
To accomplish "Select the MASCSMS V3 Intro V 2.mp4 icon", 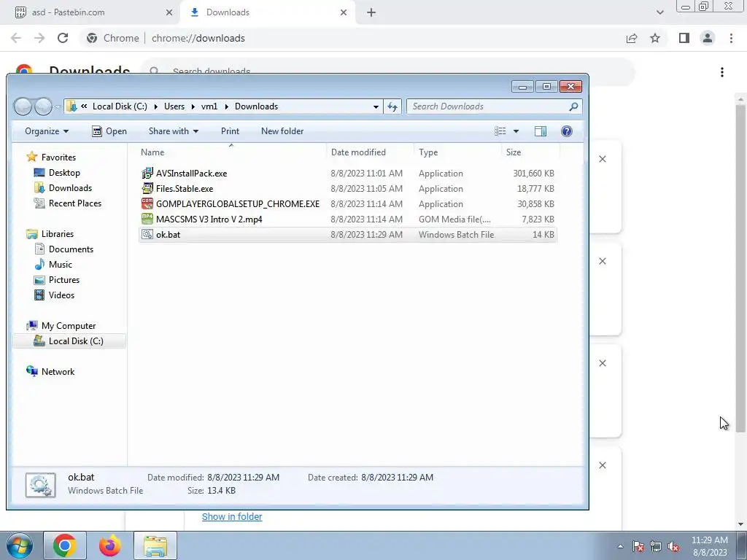I will coord(147,219).
